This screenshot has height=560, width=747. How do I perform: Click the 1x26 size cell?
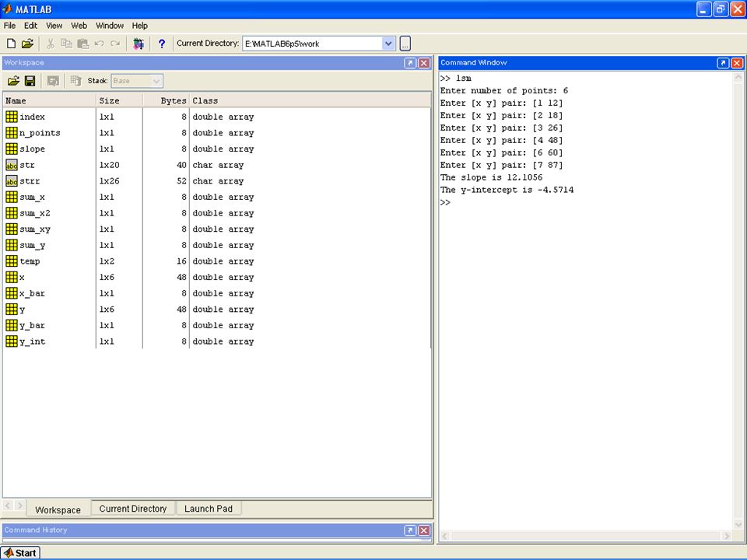110,181
